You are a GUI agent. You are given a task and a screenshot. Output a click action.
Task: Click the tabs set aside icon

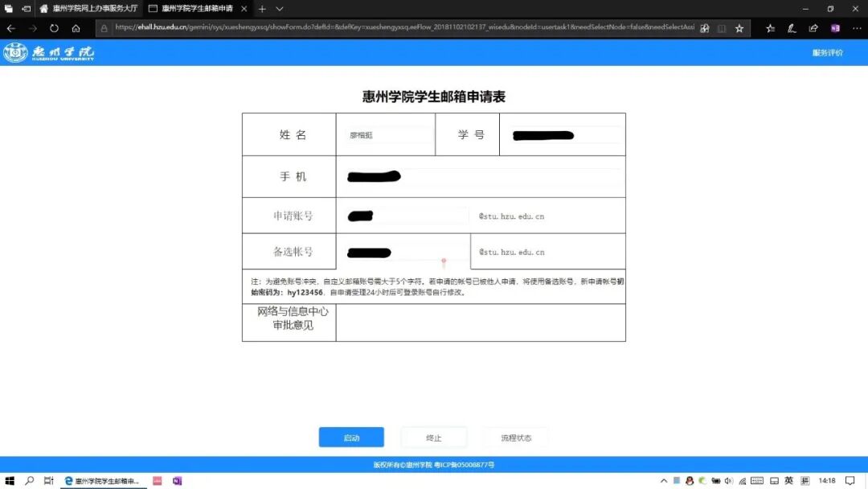tap(8, 9)
